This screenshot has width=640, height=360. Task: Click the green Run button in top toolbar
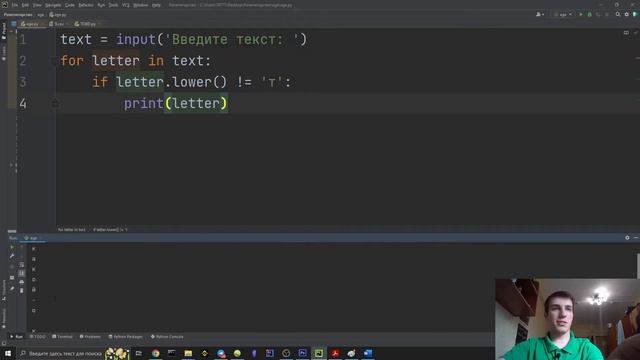581,15
